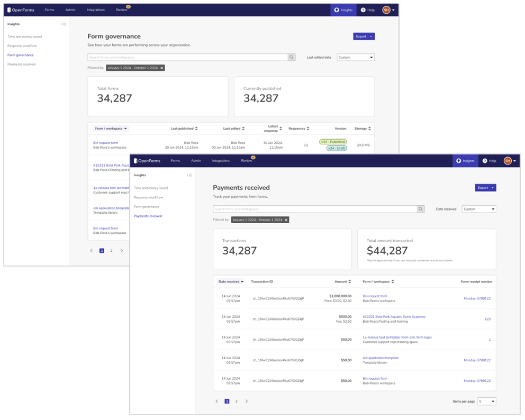Click search magnifier in Form governance window
525x420 pixels.
[291, 57]
